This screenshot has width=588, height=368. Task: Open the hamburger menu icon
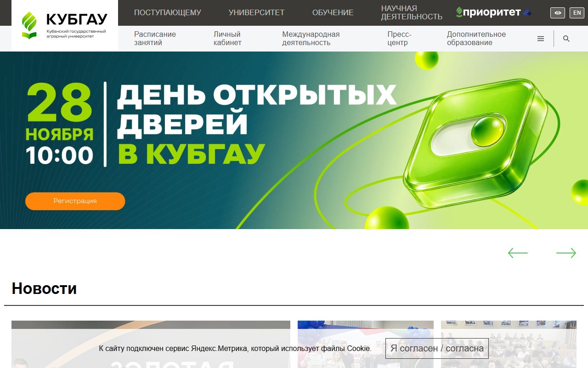[541, 39]
